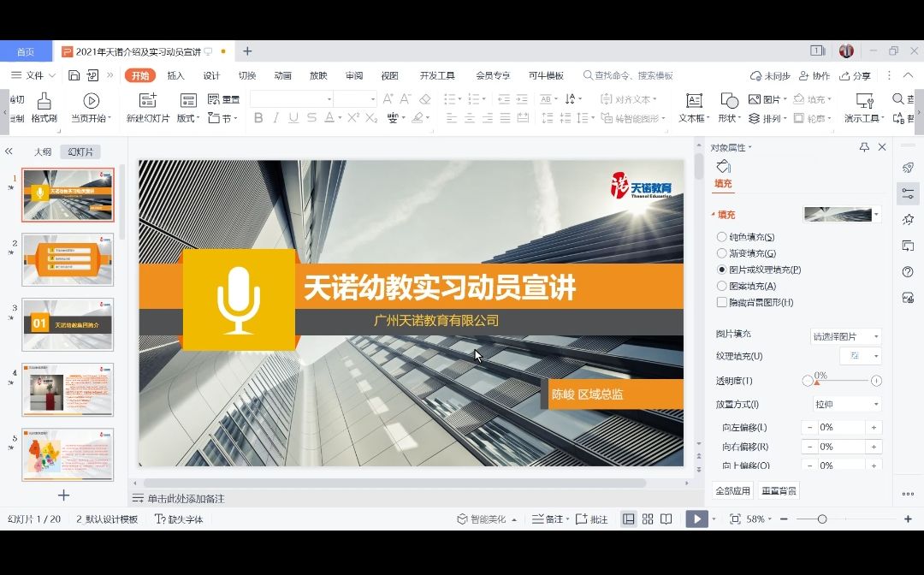Switch to 大纲 outline tab
This screenshot has width=924, height=575.
[x=43, y=152]
